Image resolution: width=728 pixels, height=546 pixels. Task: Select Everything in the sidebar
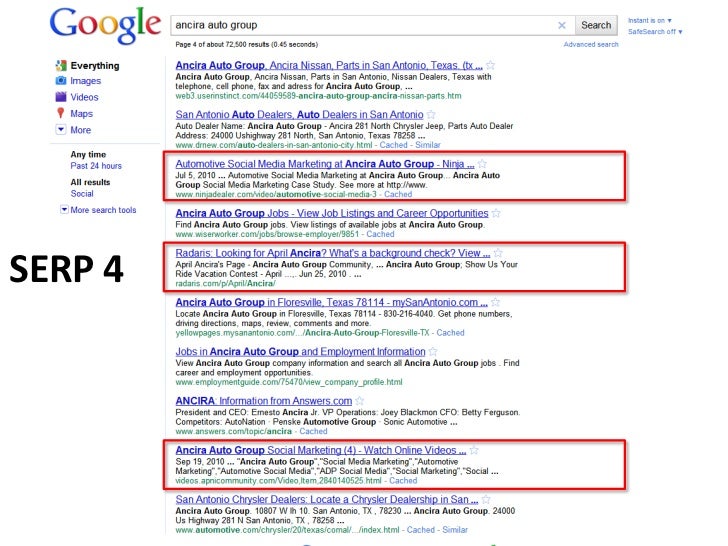point(95,65)
